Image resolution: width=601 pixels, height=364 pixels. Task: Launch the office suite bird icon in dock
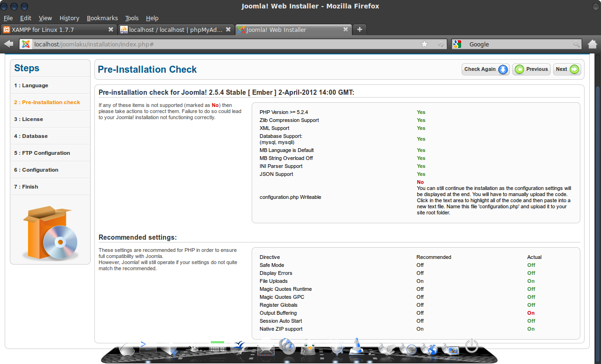click(239, 348)
